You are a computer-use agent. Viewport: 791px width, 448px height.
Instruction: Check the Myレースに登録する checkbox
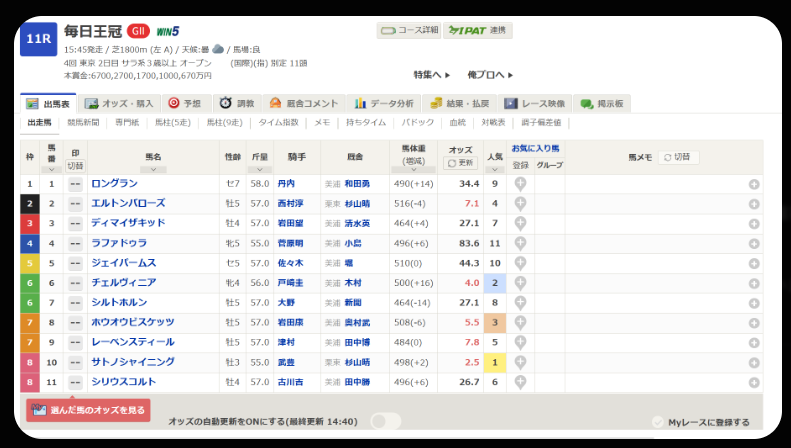pos(657,422)
